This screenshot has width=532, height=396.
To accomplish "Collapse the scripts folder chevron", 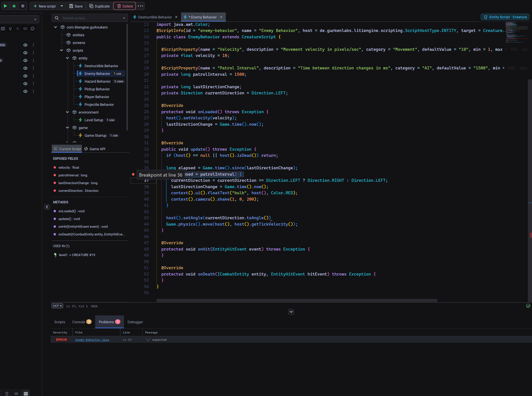I will [62, 50].
